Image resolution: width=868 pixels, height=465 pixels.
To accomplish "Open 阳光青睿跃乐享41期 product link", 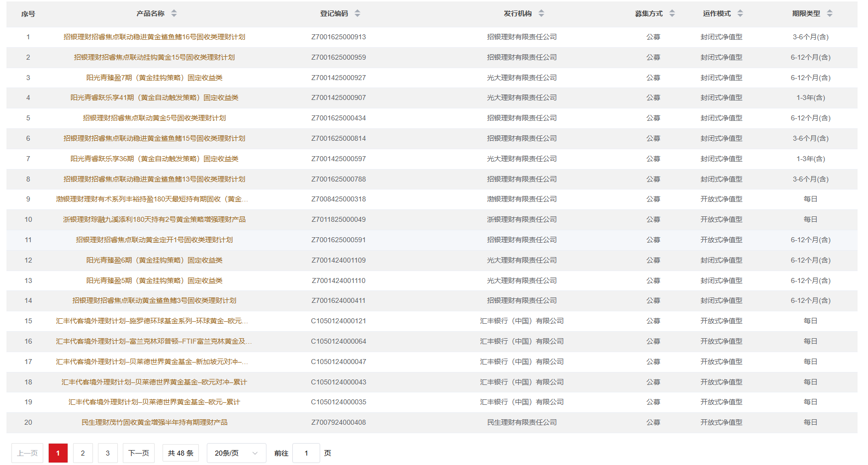I will (154, 97).
